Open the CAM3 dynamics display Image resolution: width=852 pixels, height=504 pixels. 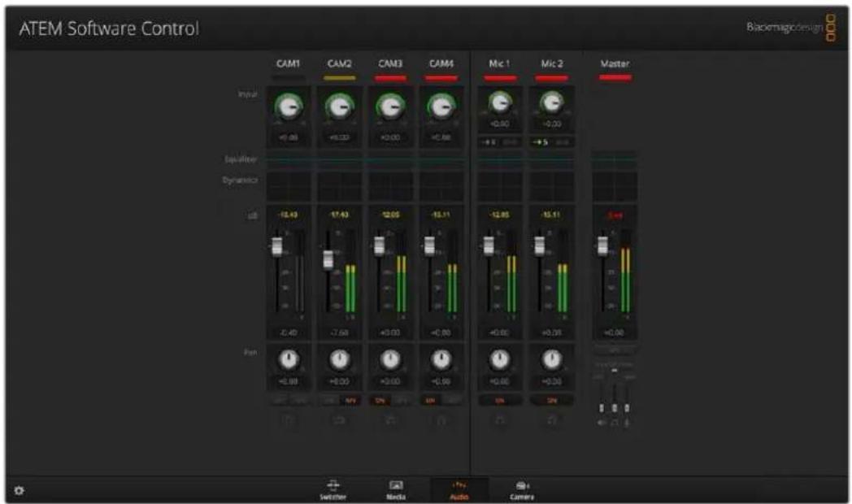(390, 186)
